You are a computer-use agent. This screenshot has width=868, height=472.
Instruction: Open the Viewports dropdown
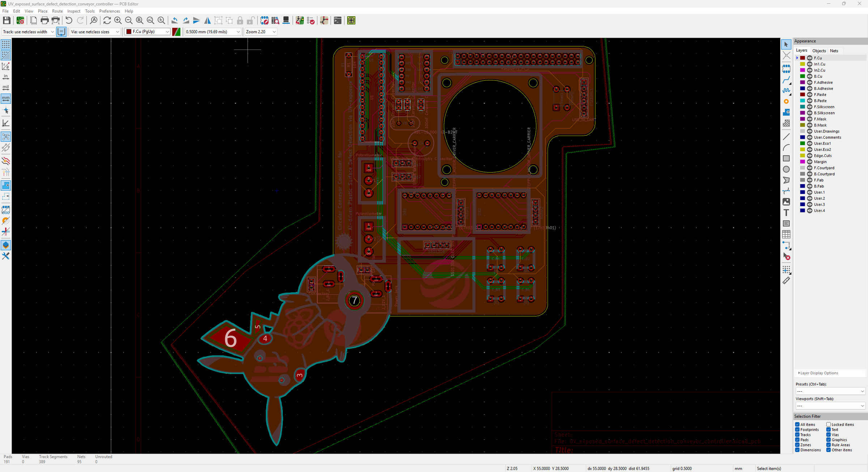coord(830,406)
